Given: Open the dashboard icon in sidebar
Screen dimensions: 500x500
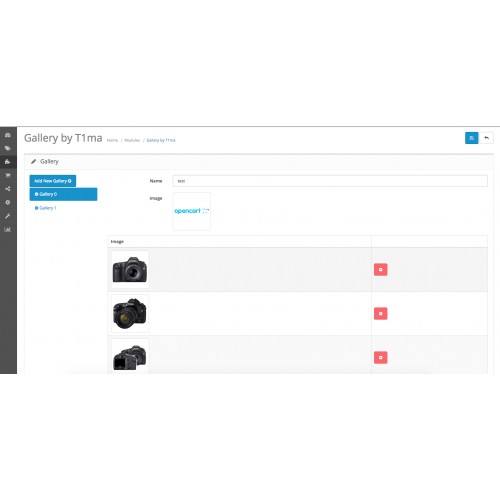Looking at the screenshot, I should click(8, 135).
